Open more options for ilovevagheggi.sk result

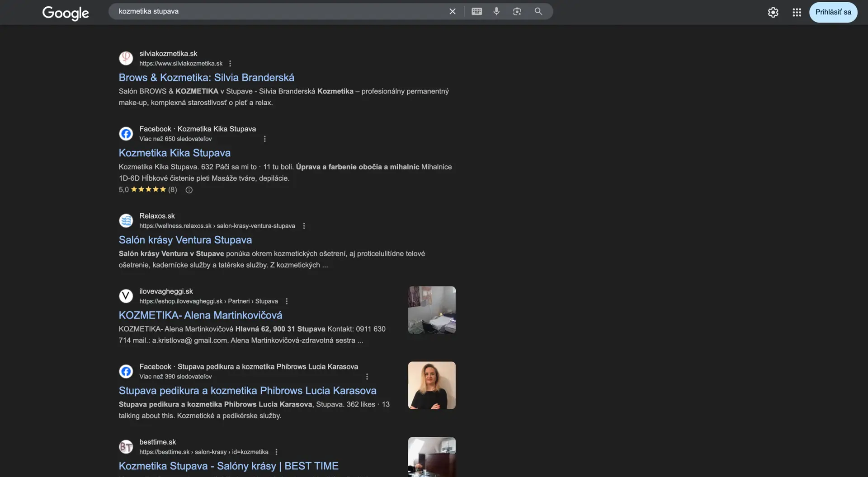pos(287,301)
